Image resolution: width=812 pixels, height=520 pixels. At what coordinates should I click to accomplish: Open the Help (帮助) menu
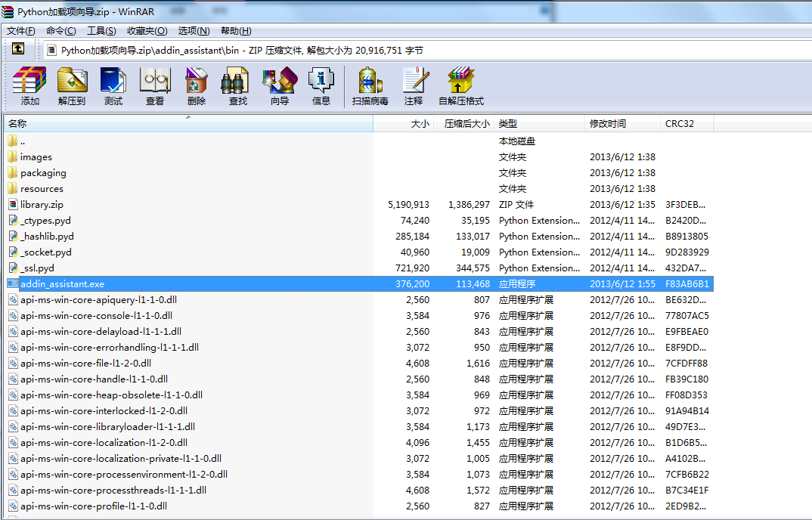(236, 30)
